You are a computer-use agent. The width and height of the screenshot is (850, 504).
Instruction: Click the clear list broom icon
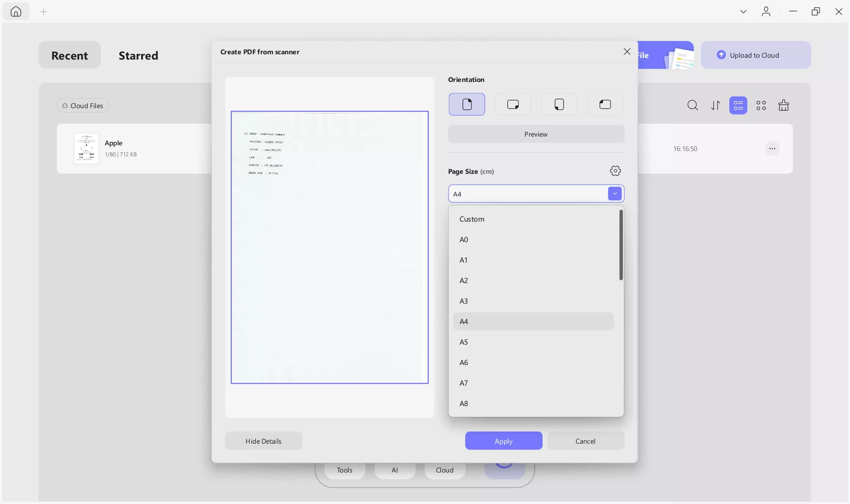(783, 106)
